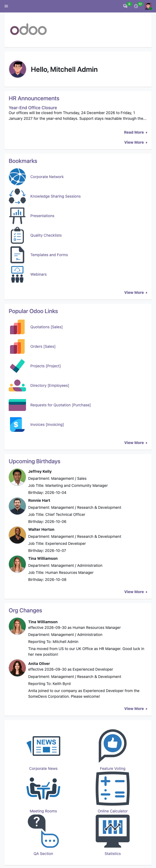Open the Year-End Office Closure announcement
156x868 pixels.
[x=33, y=108]
